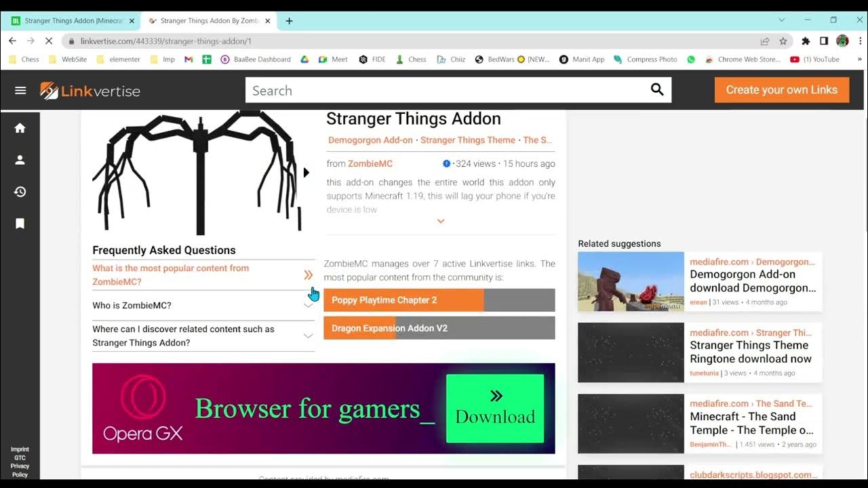The width and height of the screenshot is (868, 488).
Task: Open the Chrome profile avatar
Action: 842,41
